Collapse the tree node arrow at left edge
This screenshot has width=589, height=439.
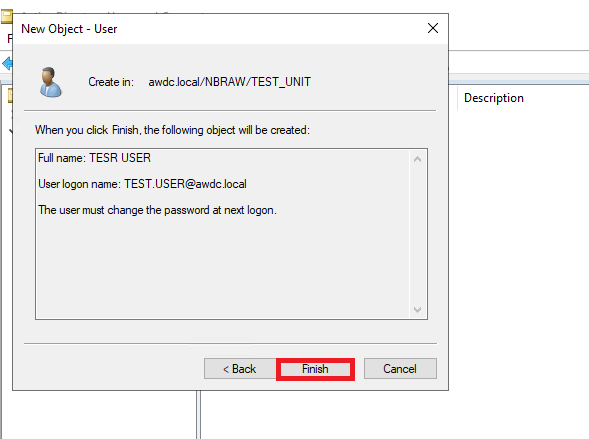[11, 131]
